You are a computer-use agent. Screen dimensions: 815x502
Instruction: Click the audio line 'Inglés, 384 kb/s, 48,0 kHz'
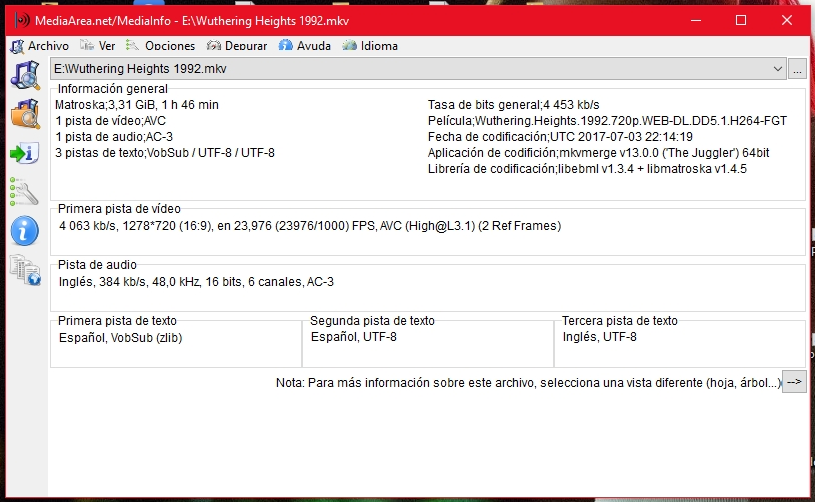tap(196, 282)
